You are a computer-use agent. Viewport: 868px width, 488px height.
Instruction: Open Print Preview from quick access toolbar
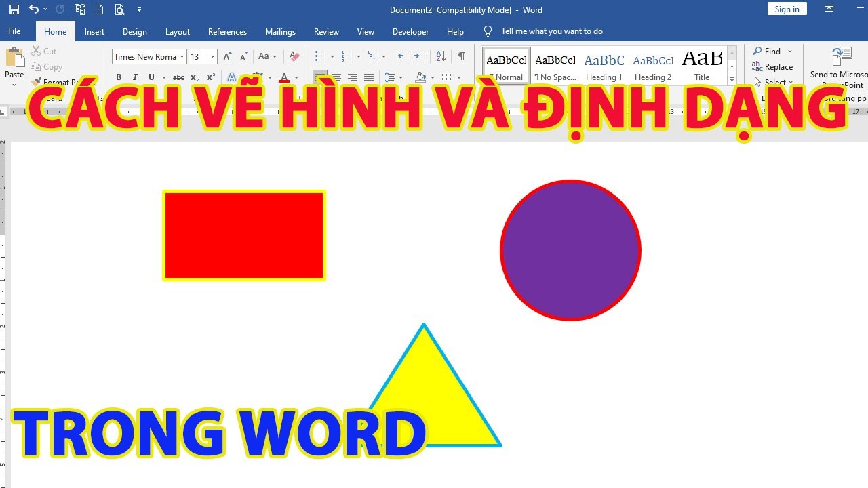tap(119, 9)
